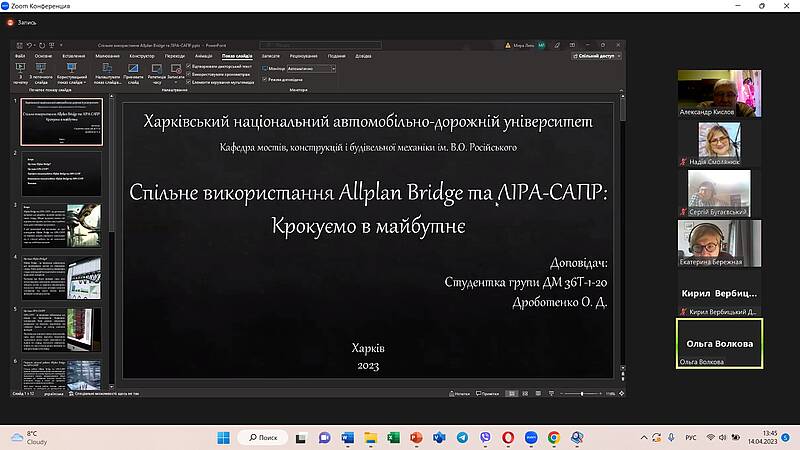Switch to the Record ribbon tab
800x450 pixels.
pyautogui.click(x=271, y=56)
